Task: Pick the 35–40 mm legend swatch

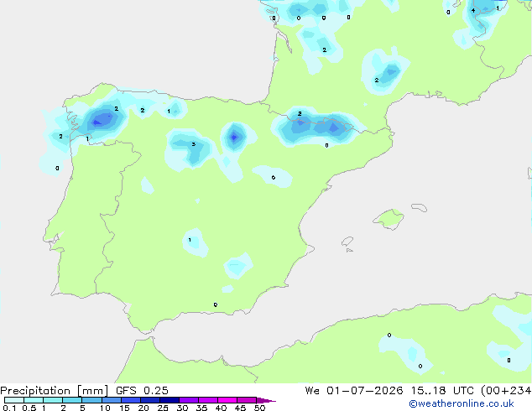Action: [207, 400]
